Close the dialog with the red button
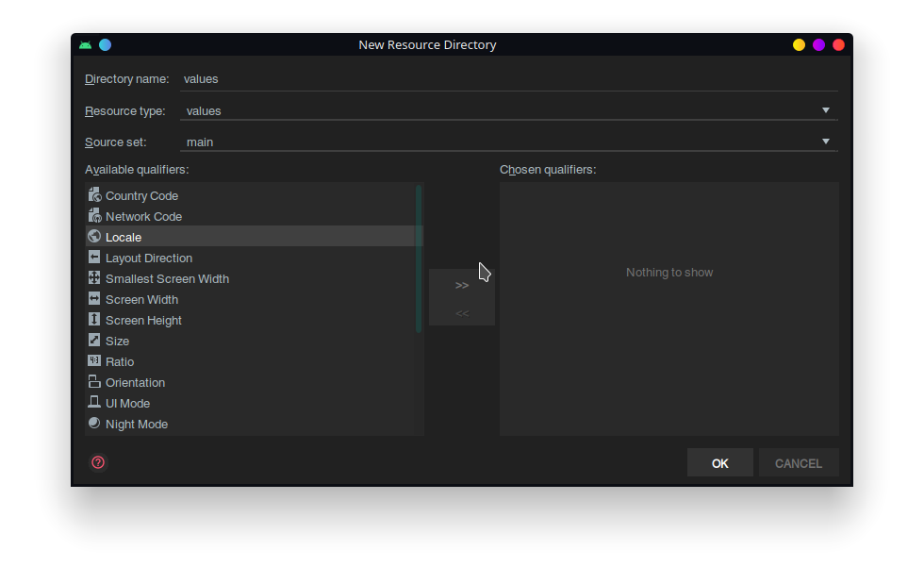This screenshot has width=924, height=567. [x=838, y=44]
